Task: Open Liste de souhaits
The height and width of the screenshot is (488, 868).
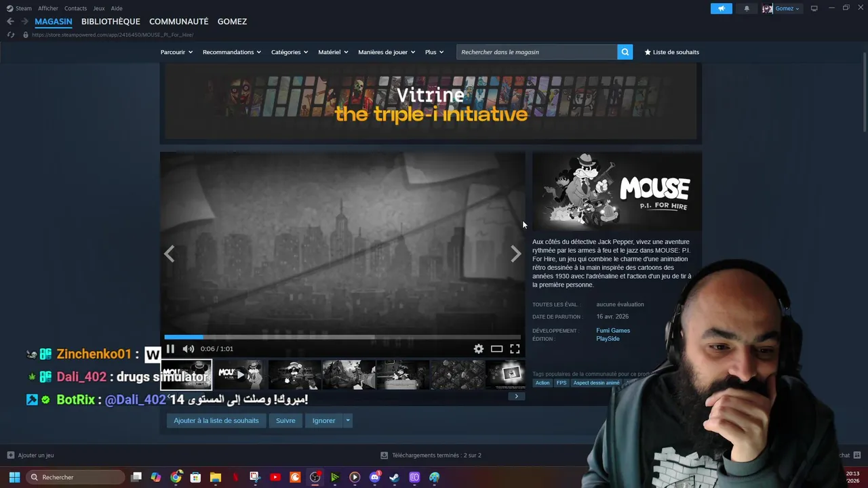Action: pyautogui.click(x=671, y=52)
